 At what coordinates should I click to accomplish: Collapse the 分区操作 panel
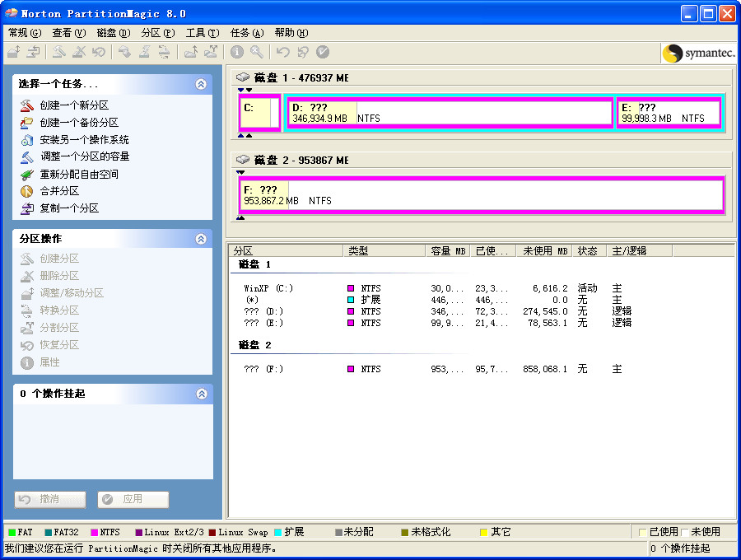pyautogui.click(x=201, y=239)
